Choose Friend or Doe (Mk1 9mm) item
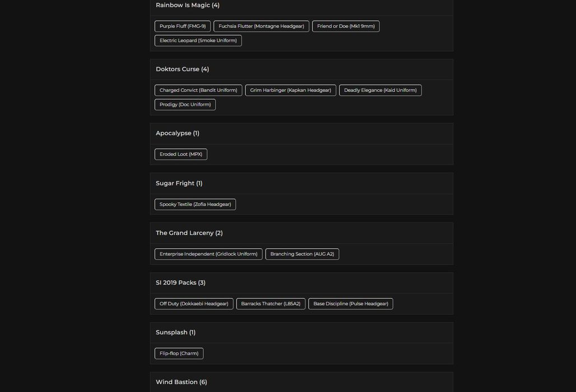 [346, 26]
